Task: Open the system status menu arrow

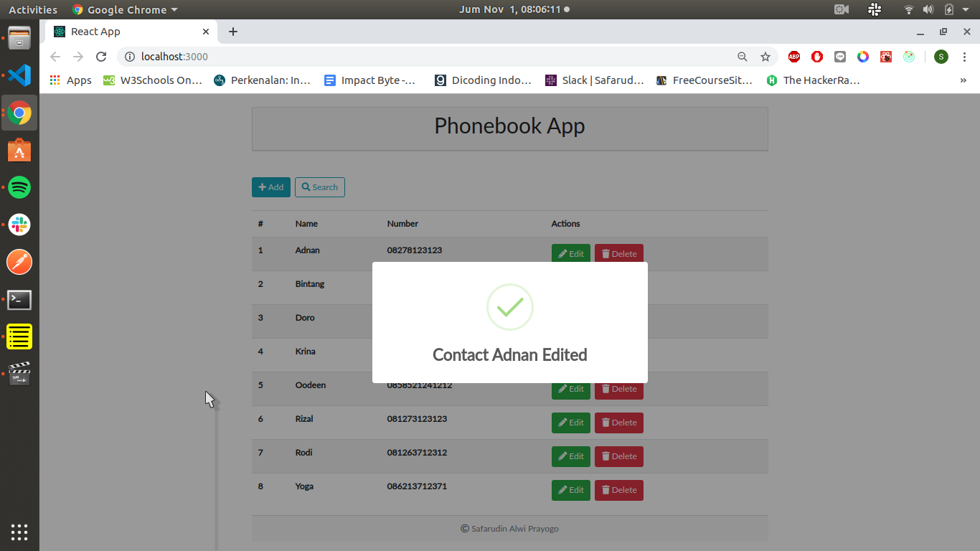Action: click(966, 9)
